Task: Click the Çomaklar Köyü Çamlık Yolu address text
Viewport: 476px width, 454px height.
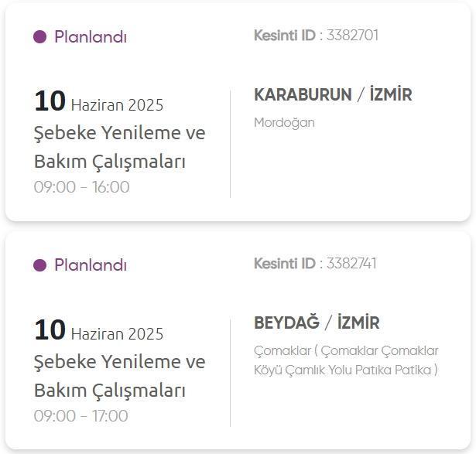Action: click(x=345, y=360)
